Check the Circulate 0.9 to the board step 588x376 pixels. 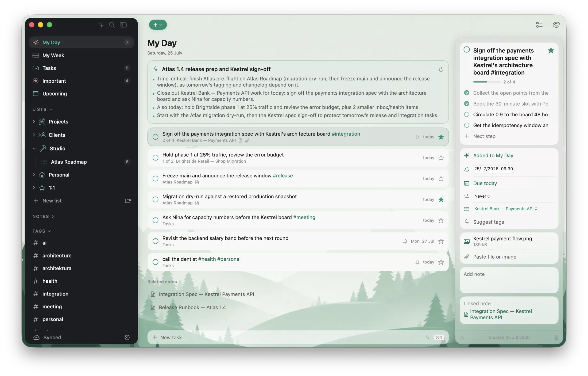pos(466,114)
